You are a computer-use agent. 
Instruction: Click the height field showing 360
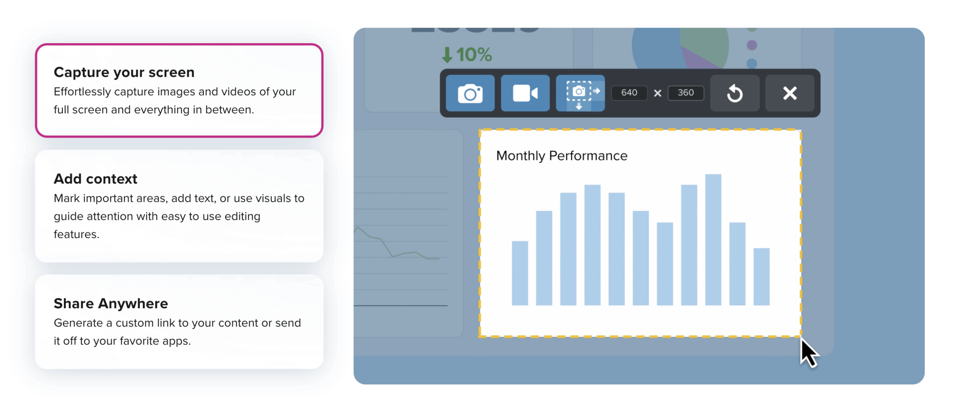click(x=685, y=93)
